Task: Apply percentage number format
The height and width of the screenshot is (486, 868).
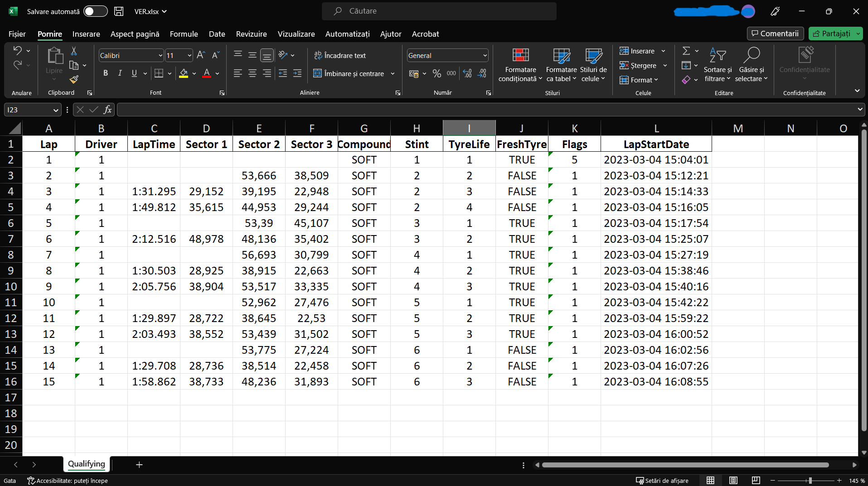Action: [x=436, y=73]
